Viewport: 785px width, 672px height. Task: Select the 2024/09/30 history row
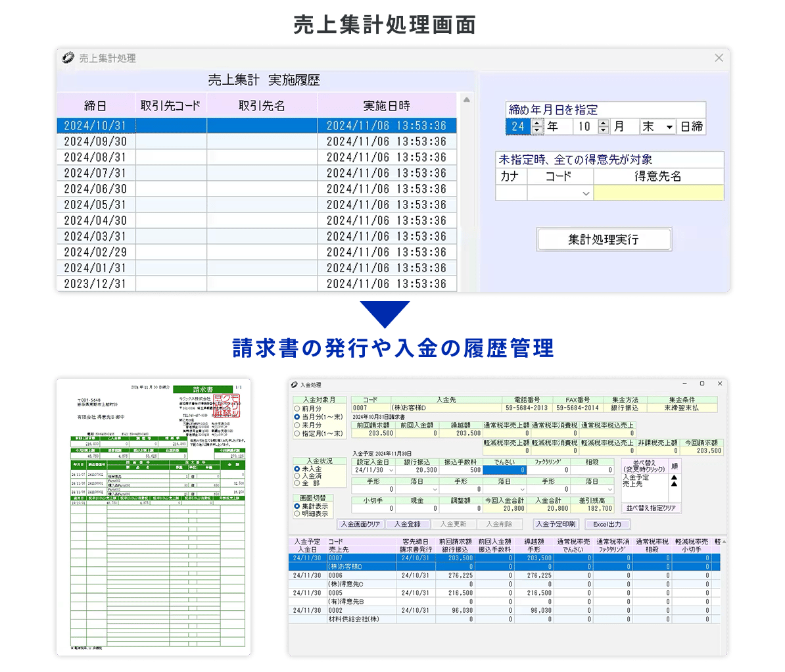click(257, 142)
